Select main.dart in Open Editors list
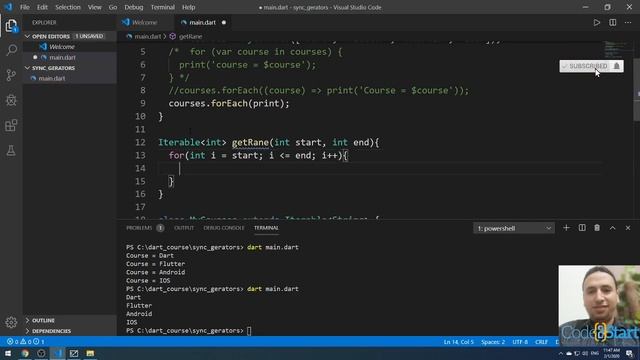640x360 pixels. pos(69,58)
